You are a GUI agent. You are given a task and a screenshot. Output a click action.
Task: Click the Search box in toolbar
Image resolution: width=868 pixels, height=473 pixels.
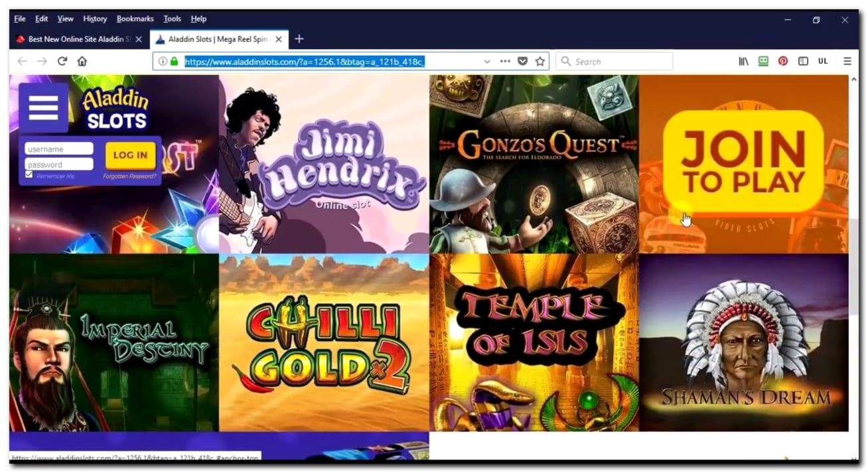(x=615, y=61)
